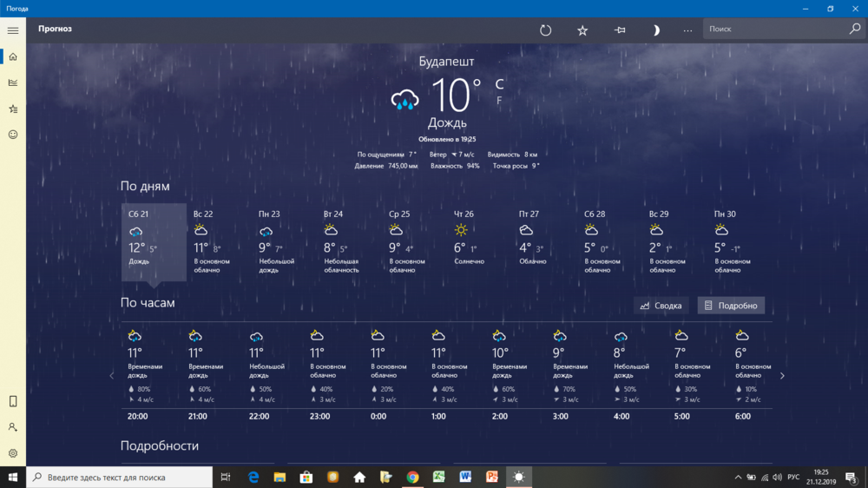Image resolution: width=868 pixels, height=488 pixels.
Task: Select the Вс 22 daily forecast
Action: pyautogui.click(x=219, y=242)
